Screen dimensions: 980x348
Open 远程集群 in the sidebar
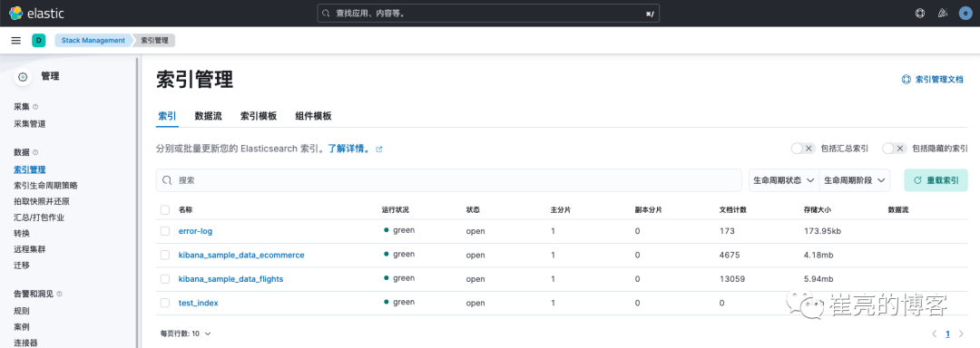point(29,249)
